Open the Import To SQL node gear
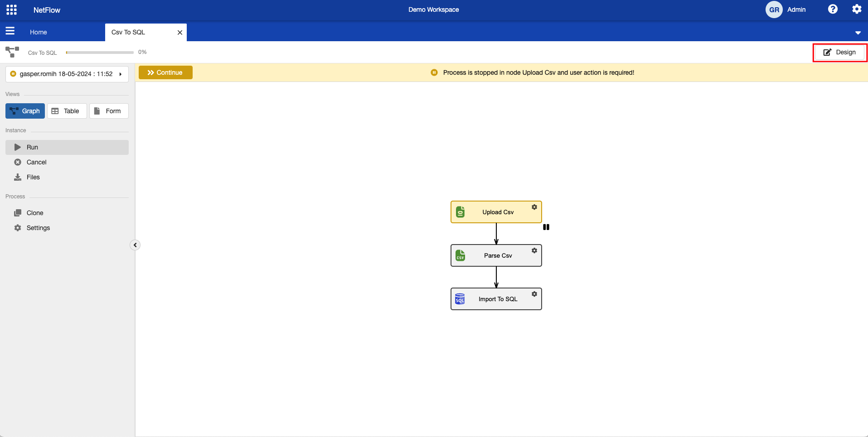Screen dimensions: 868x437 534,294
